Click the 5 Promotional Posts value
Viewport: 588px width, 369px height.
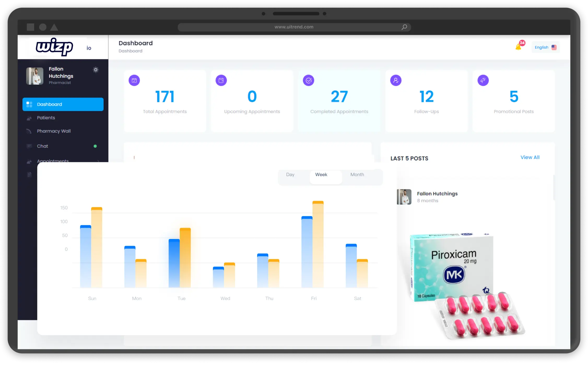[514, 96]
